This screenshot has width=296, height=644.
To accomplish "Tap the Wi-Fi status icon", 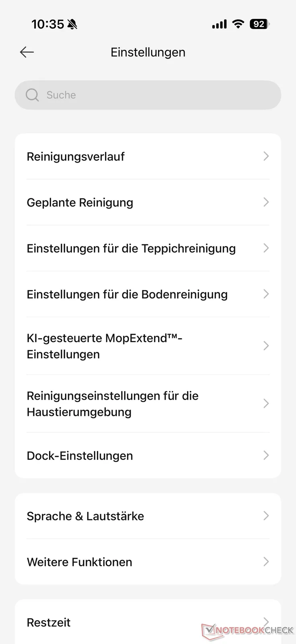I will pyautogui.click(x=238, y=24).
